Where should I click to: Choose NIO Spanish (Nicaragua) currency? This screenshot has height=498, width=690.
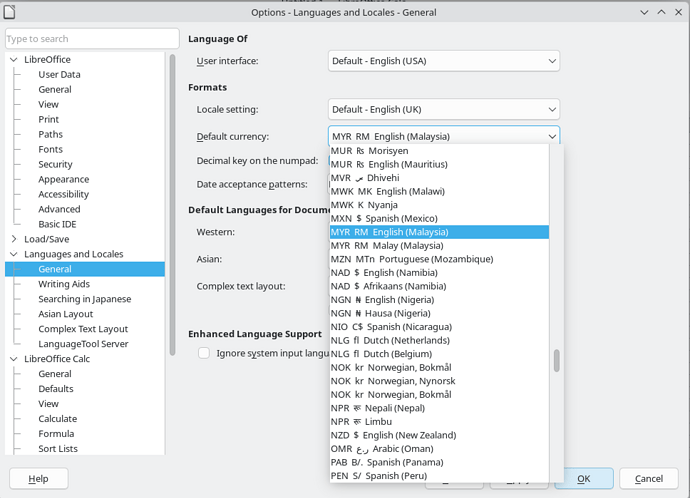(439, 326)
